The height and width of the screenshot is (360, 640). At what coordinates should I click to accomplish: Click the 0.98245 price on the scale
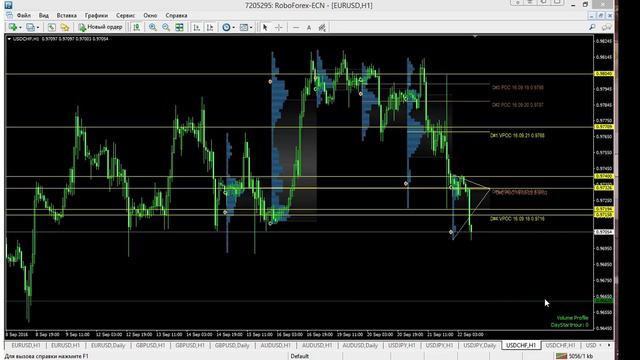(x=604, y=41)
